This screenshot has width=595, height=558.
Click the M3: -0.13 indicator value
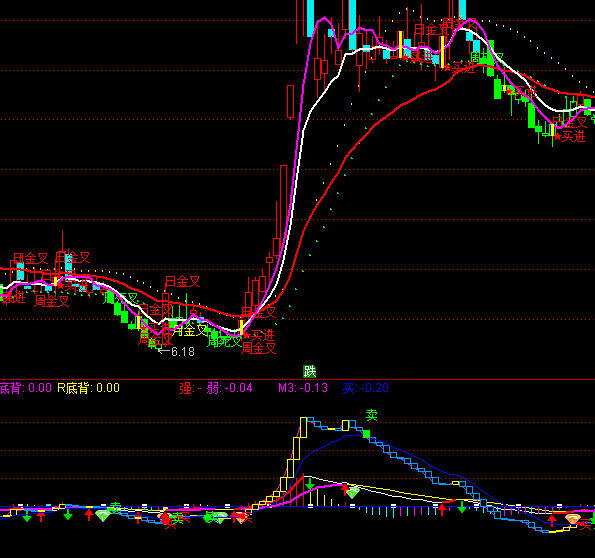point(303,388)
